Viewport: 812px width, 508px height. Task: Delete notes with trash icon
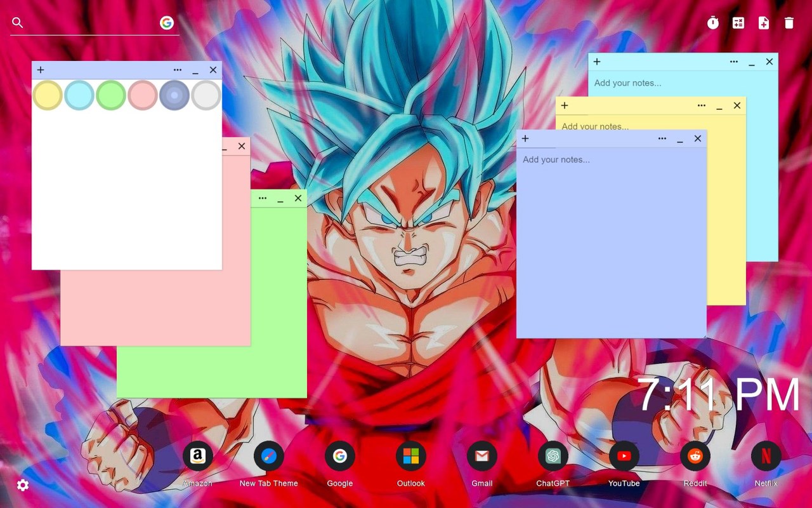(789, 23)
